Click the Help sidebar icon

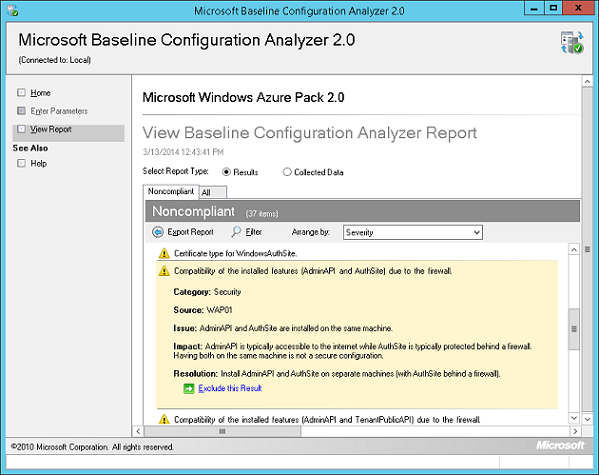[x=21, y=164]
